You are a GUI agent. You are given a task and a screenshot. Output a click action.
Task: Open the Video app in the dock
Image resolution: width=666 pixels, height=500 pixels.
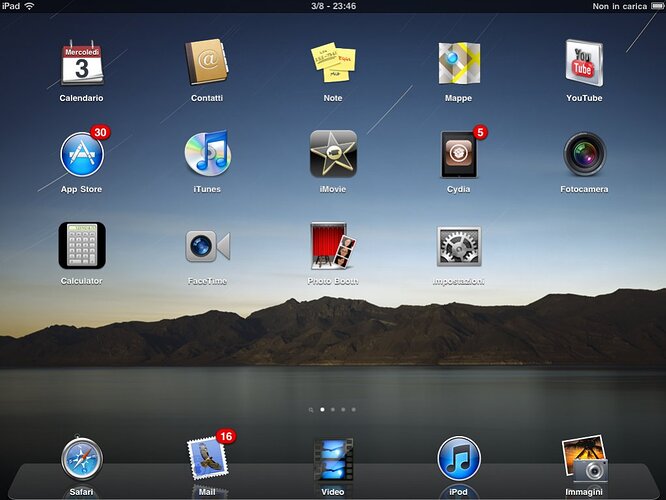(x=333, y=459)
